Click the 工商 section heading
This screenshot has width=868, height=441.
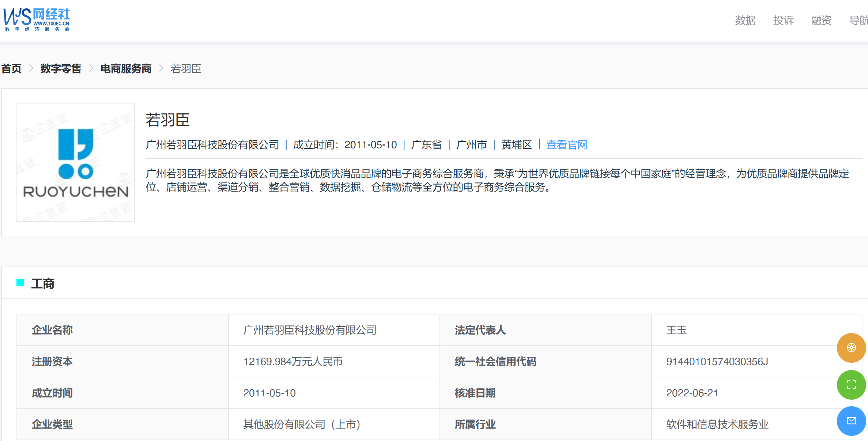pos(42,283)
